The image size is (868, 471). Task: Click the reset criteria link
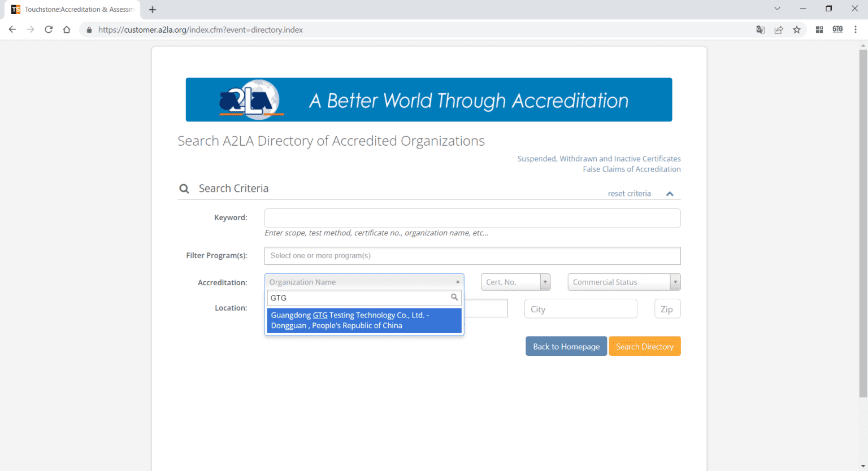629,193
